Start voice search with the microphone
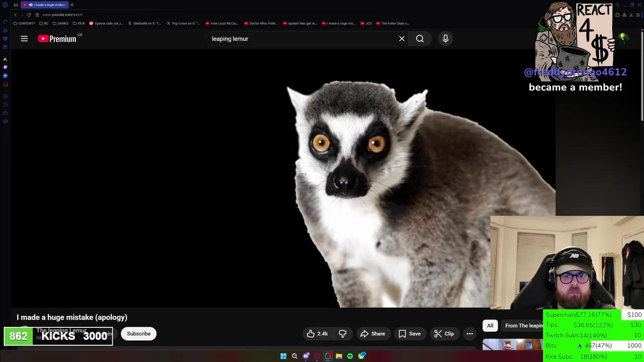This screenshot has width=644, height=362. point(445,39)
